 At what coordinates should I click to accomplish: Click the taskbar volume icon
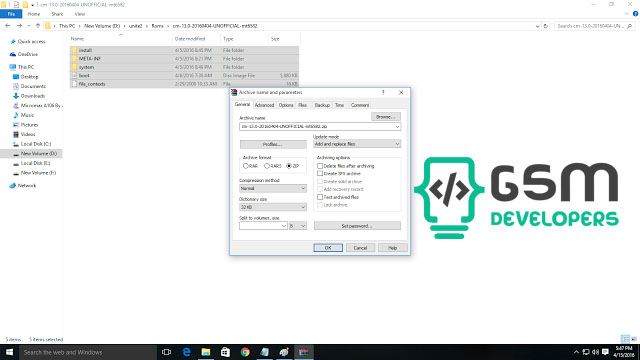pyautogui.click(x=596, y=352)
